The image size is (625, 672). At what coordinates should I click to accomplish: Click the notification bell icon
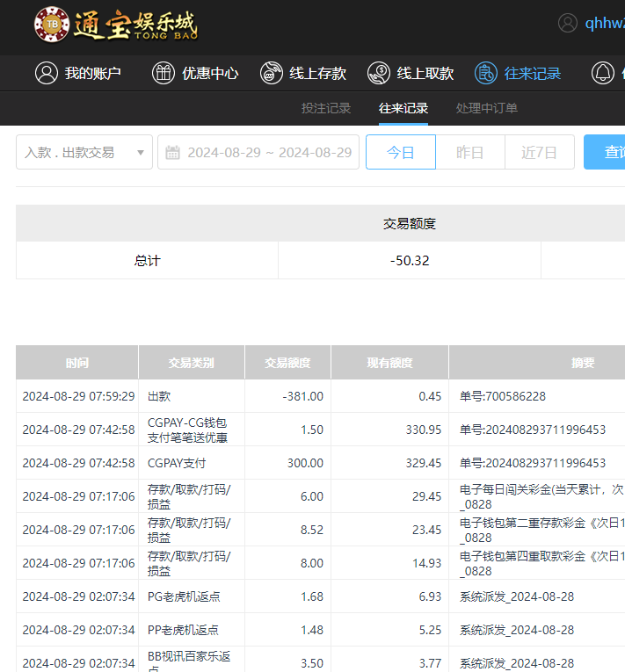pyautogui.click(x=602, y=73)
